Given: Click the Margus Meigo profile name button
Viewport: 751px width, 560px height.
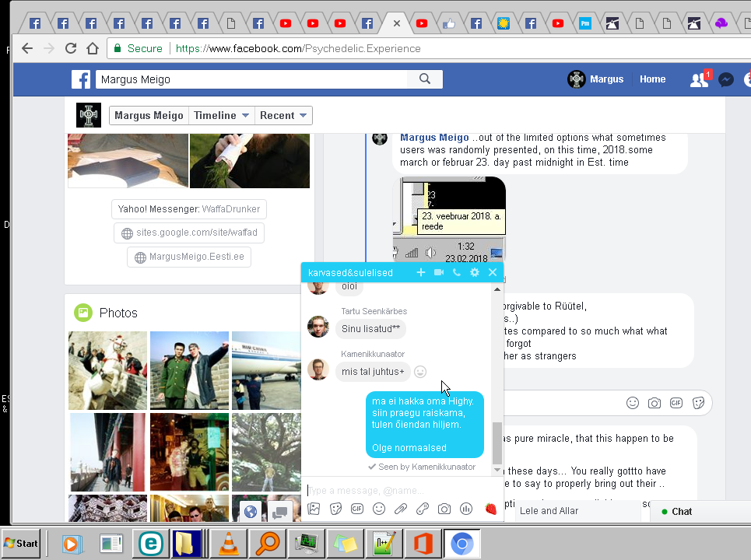Looking at the screenshot, I should click(149, 115).
